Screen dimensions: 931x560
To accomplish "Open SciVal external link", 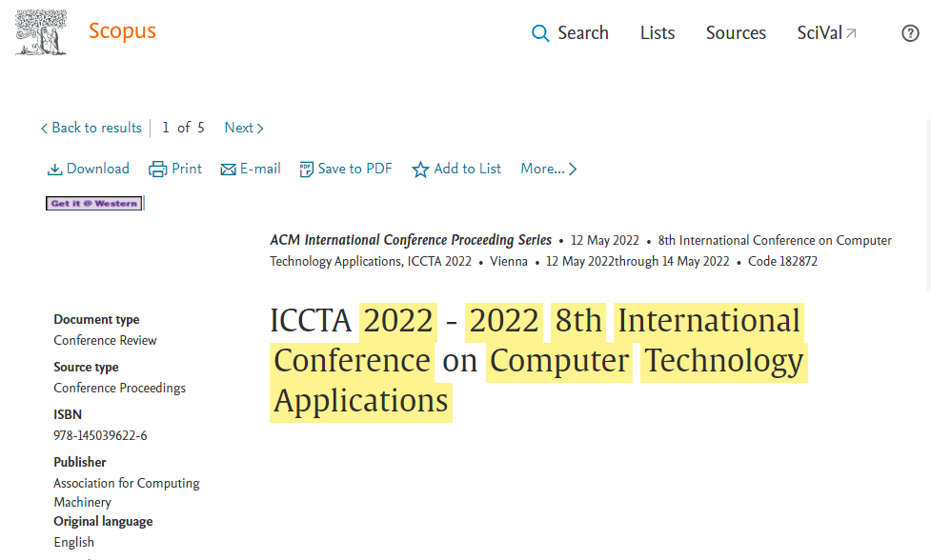I will pos(826,32).
